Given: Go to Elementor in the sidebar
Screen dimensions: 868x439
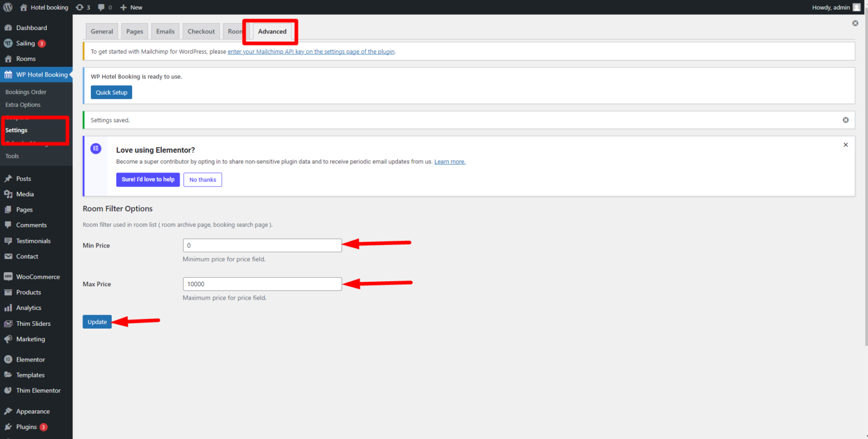Looking at the screenshot, I should pos(30,359).
